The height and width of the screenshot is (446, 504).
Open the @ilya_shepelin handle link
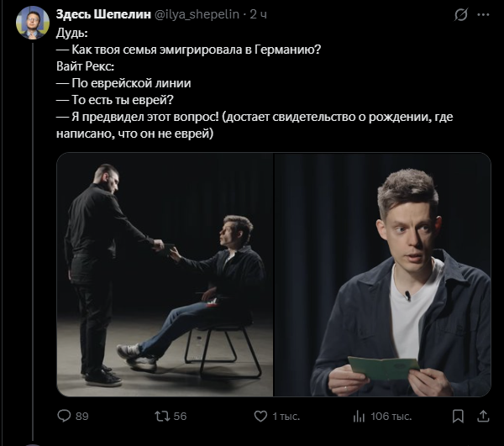point(197,14)
